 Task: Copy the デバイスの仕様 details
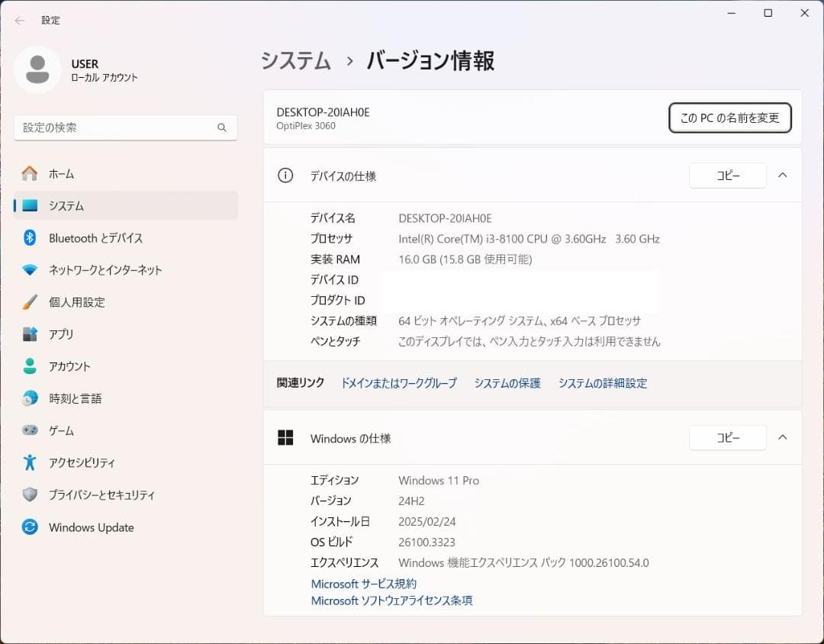click(727, 175)
